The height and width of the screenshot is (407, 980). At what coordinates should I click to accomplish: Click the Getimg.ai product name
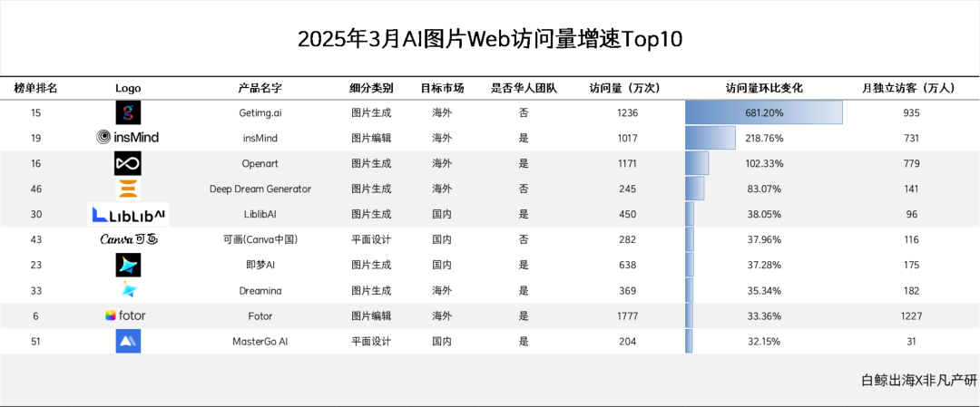click(x=260, y=113)
